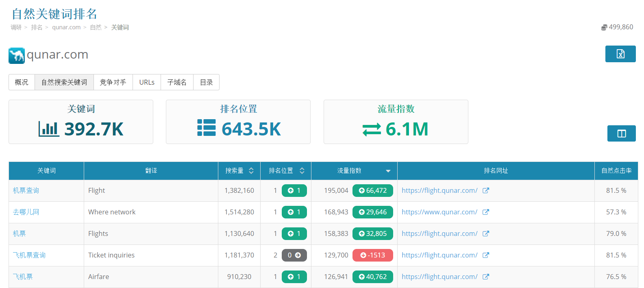The image size is (644, 288).
Task: Click the green 32,805 traffic change badge
Action: pyautogui.click(x=373, y=233)
